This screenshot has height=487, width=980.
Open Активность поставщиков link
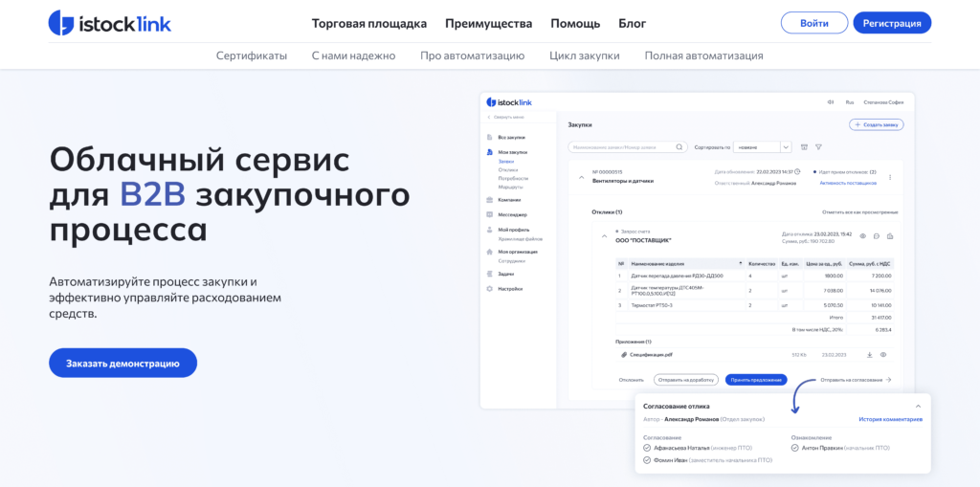click(848, 183)
